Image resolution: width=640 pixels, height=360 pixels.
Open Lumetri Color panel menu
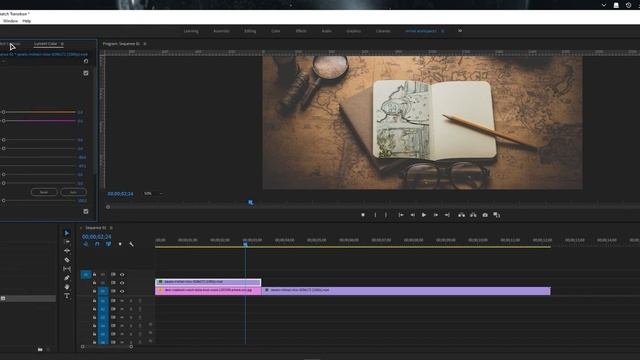(x=62, y=44)
